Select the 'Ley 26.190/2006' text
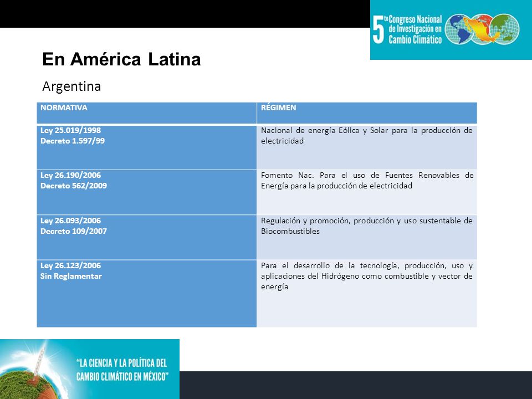 coord(70,176)
